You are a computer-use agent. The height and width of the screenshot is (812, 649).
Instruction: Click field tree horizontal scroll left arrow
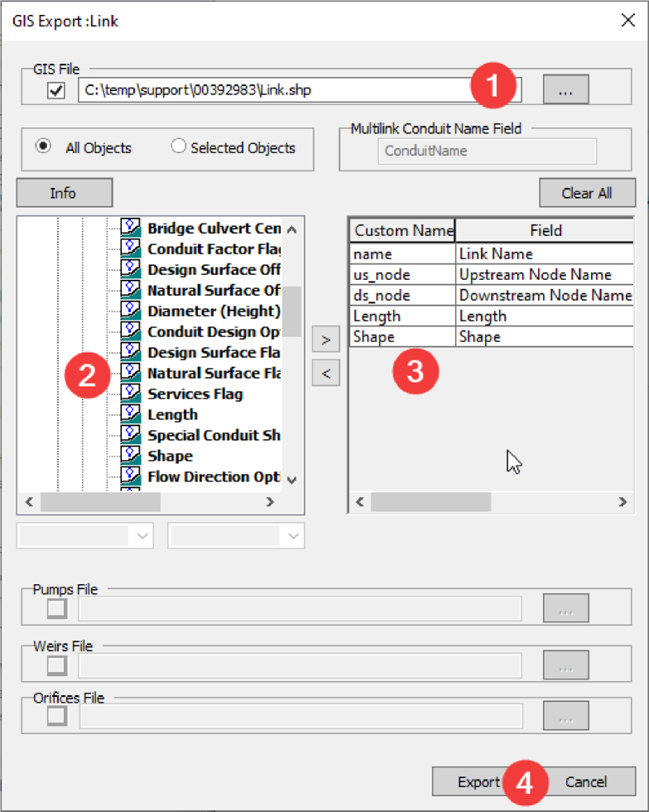[30, 502]
